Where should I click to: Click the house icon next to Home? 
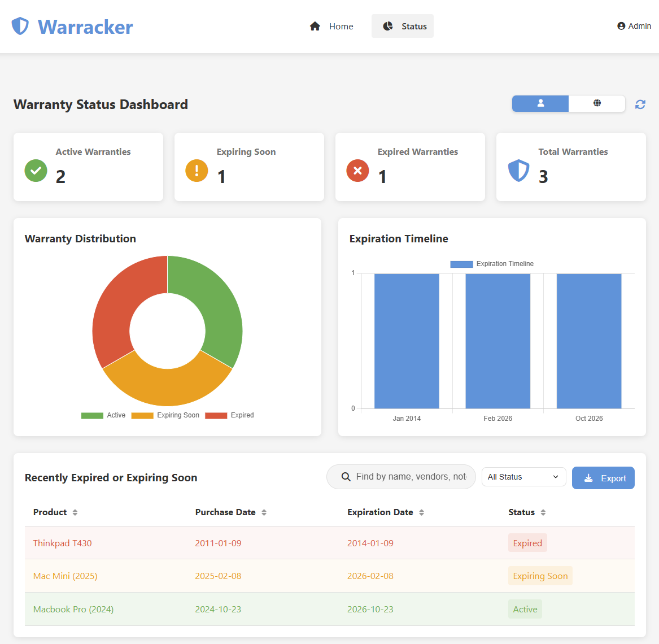coord(315,26)
